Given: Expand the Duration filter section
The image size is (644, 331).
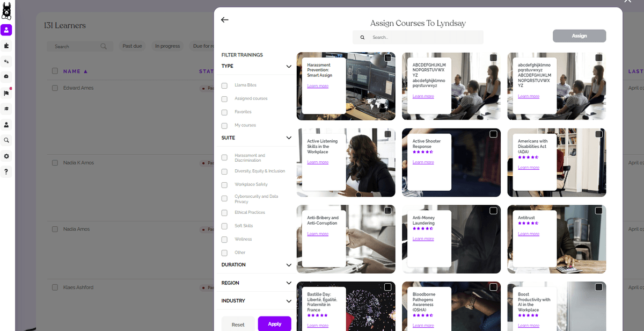Looking at the screenshot, I should coord(289,265).
